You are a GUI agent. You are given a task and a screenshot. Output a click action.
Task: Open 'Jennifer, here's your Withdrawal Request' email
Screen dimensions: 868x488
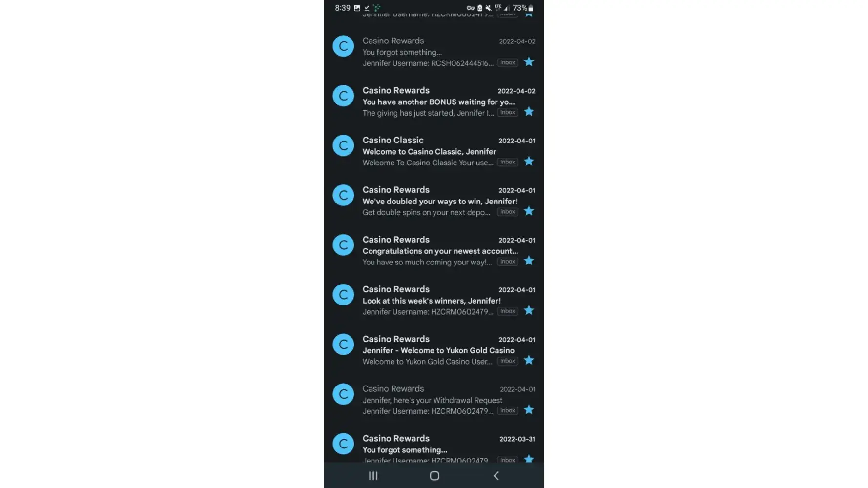click(434, 400)
